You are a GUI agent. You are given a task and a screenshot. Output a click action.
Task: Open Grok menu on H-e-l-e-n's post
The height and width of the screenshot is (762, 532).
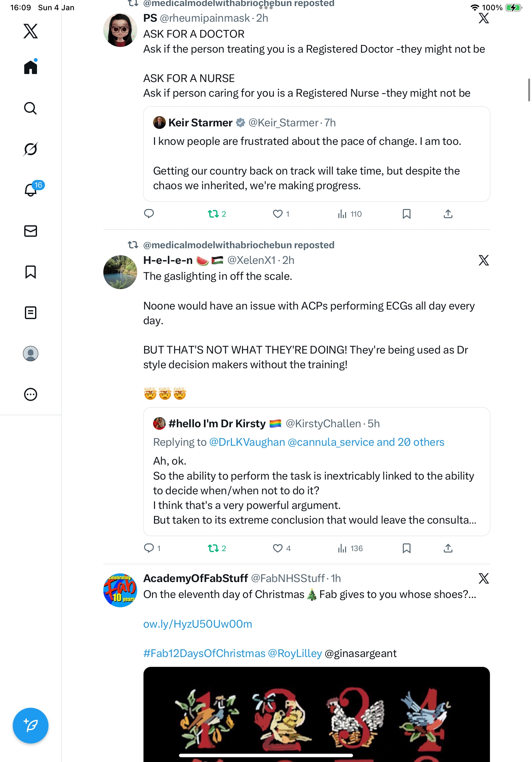pyautogui.click(x=484, y=260)
